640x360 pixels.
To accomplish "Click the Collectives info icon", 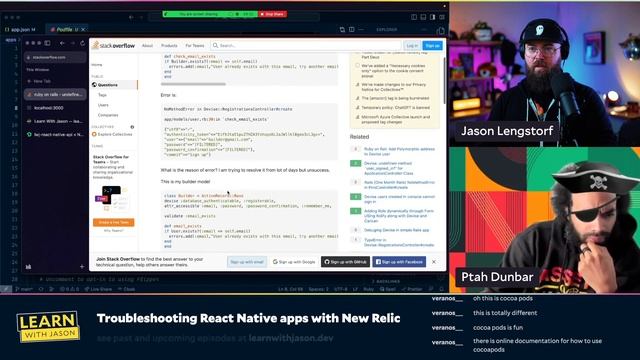I will 132,127.
